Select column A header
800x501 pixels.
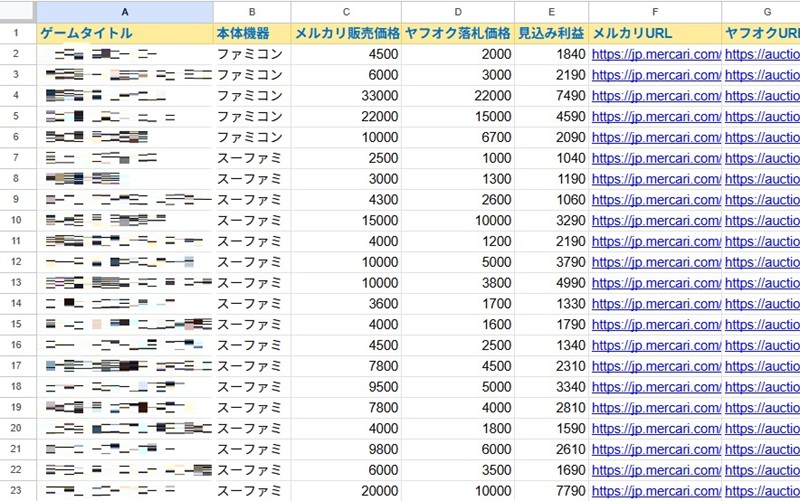(x=125, y=12)
